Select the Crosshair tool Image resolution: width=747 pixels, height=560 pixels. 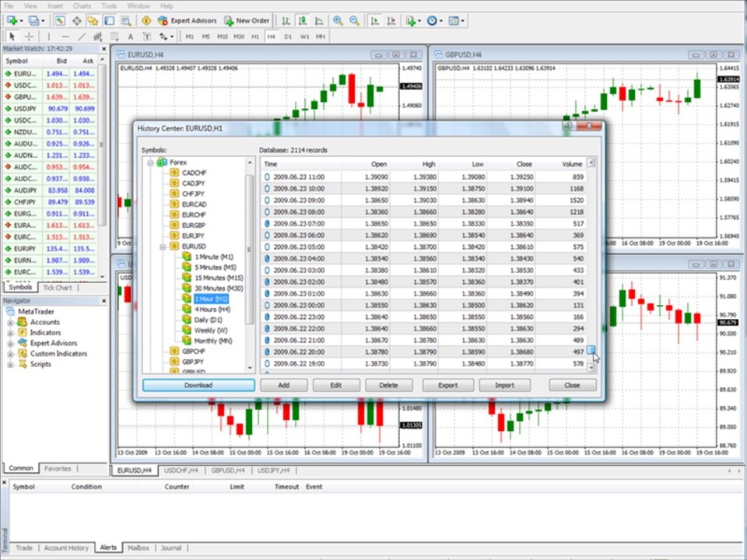coord(29,37)
